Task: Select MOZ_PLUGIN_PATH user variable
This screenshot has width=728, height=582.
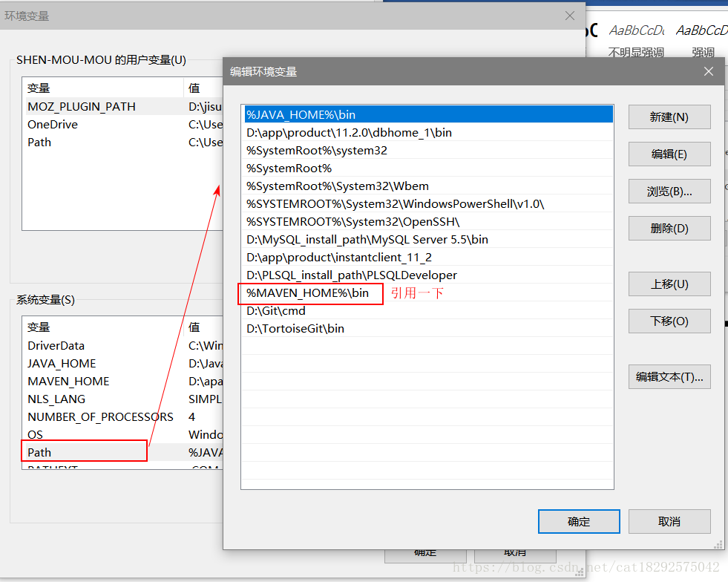Action: 123,106
